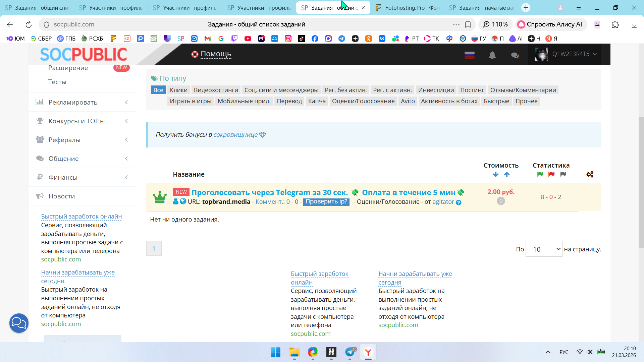The width and height of the screenshot is (644, 362).
Task: Click the red flag statistics icon
Action: coord(551,174)
